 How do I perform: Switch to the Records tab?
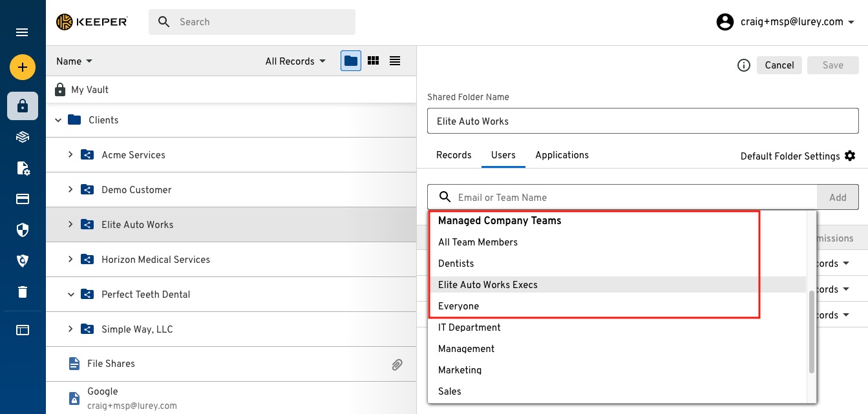coord(454,155)
